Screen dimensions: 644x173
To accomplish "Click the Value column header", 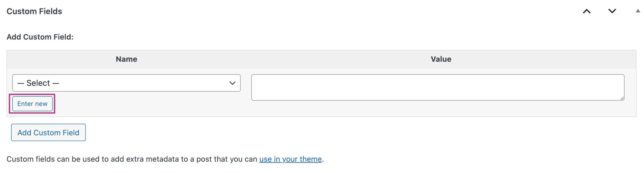I will (441, 59).
